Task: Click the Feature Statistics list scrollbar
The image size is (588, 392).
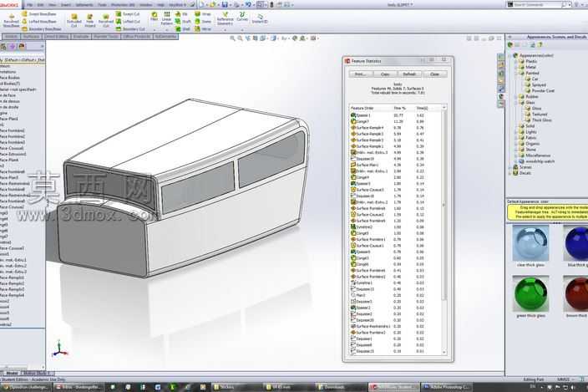Action: click(444, 205)
